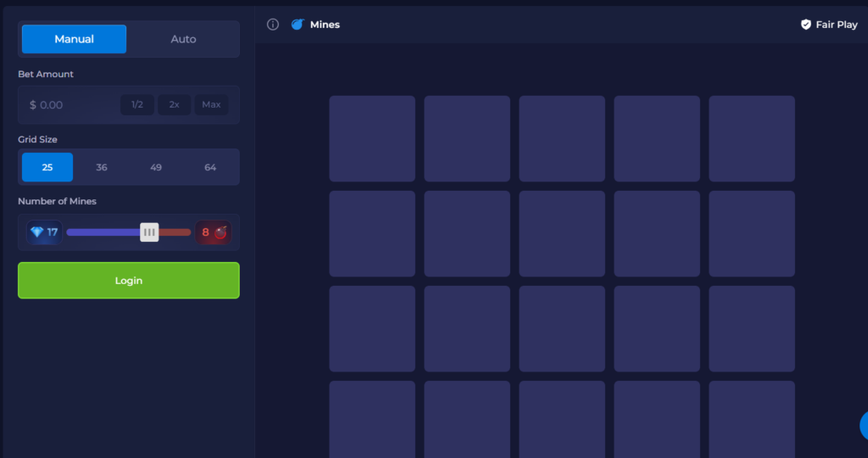Viewport: 868px width, 458px height.
Task: Click the diamond gem count icon
Action: (x=36, y=232)
